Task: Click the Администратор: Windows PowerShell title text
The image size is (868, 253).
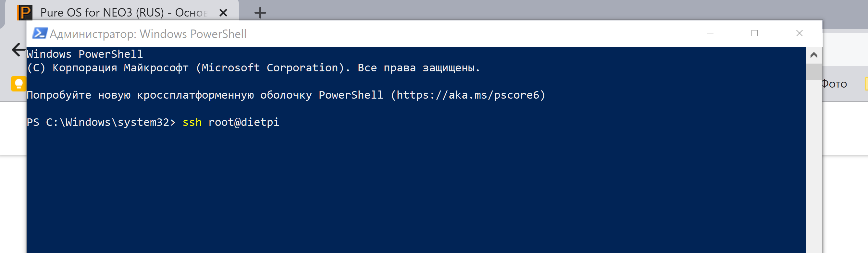Action: 148,34
